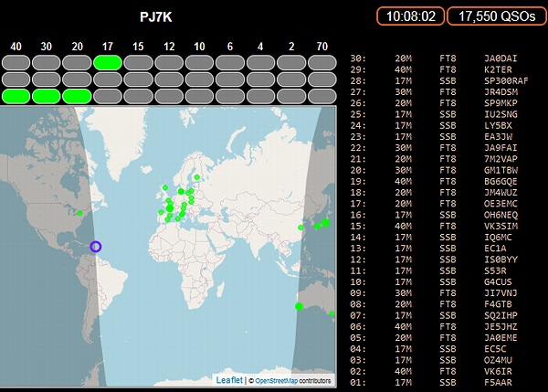Select log entry JE5JHZ
The image size is (548, 392).
(x=434, y=326)
